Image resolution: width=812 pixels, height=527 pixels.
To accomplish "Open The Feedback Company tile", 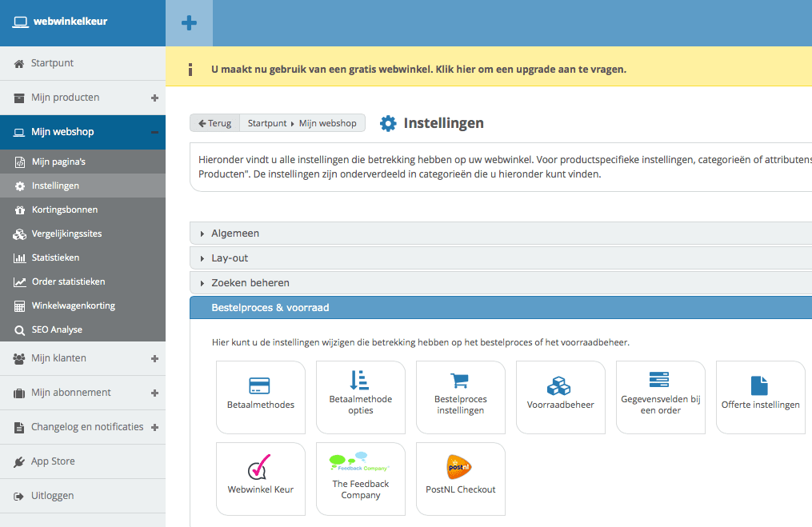I will 360,478.
